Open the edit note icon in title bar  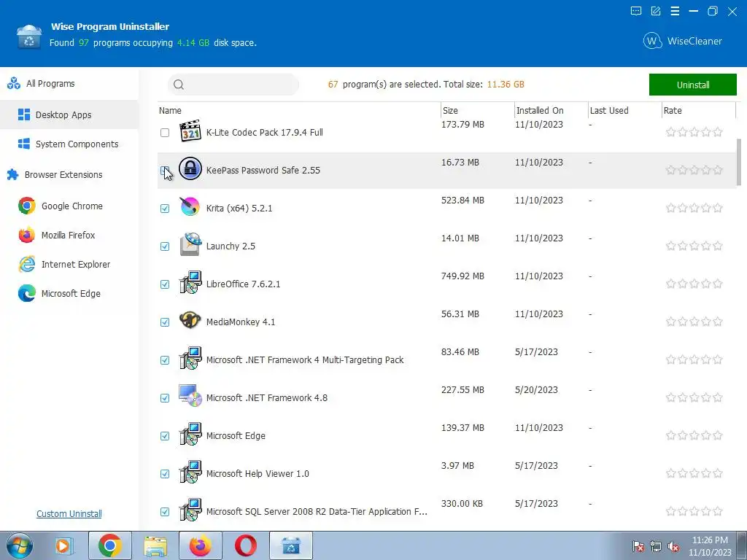[x=656, y=11]
